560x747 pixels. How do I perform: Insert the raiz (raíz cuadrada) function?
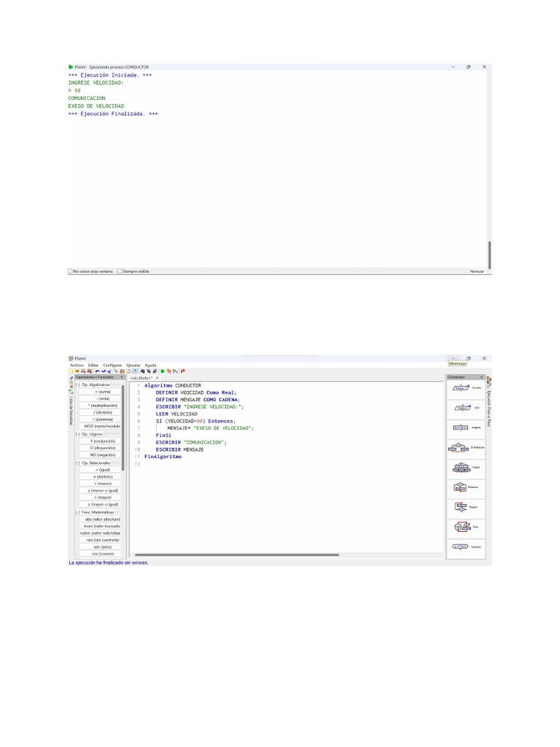(100, 541)
